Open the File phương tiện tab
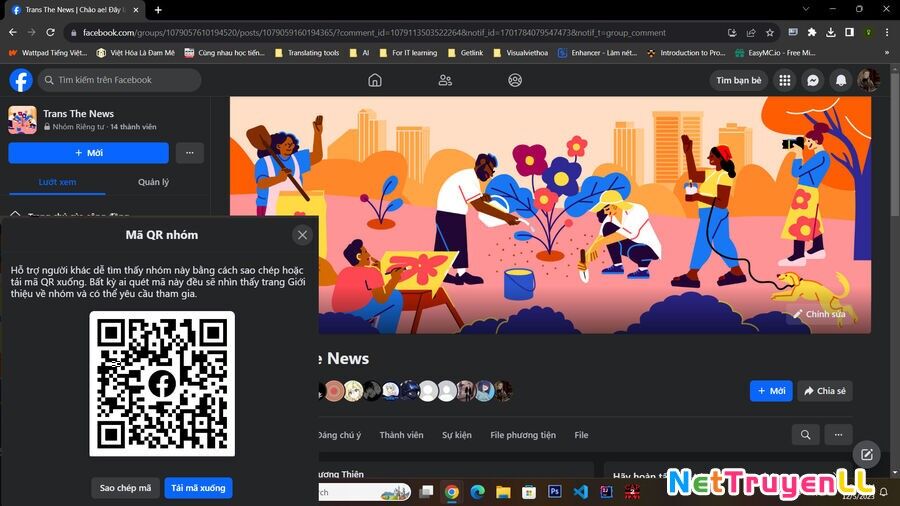900x506 pixels. [523, 435]
